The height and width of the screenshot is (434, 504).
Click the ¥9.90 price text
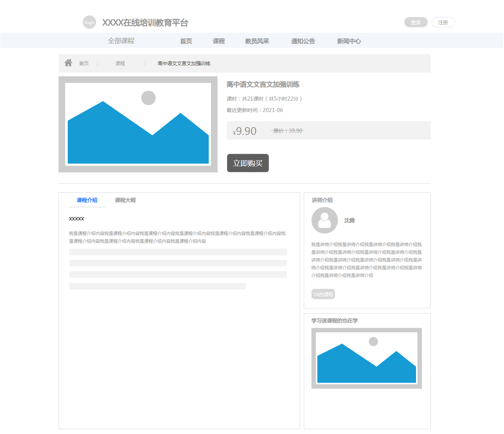[x=244, y=131]
